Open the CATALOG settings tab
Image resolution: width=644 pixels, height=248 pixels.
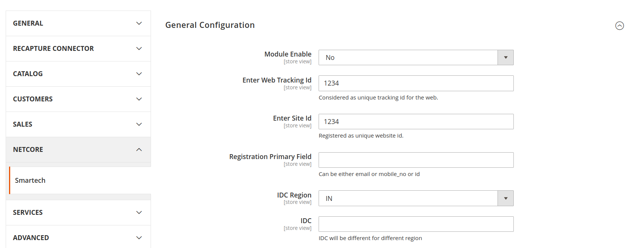pyautogui.click(x=28, y=74)
